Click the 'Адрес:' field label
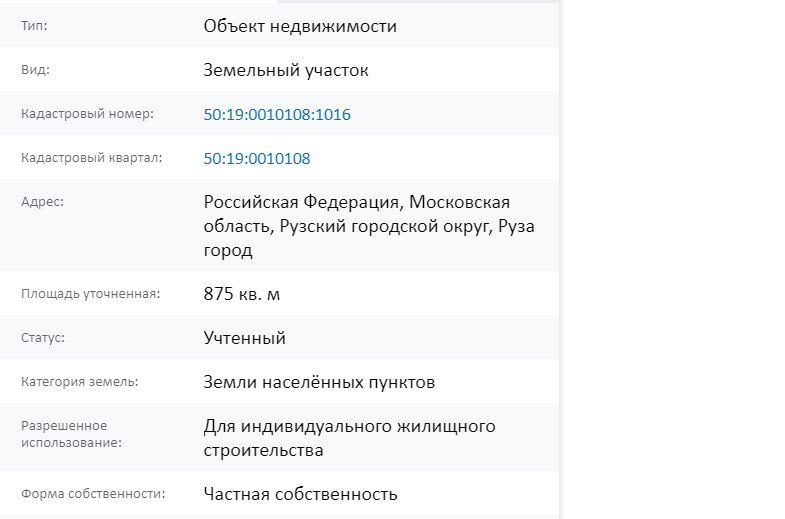Screen dimensions: 785x519 (43, 202)
